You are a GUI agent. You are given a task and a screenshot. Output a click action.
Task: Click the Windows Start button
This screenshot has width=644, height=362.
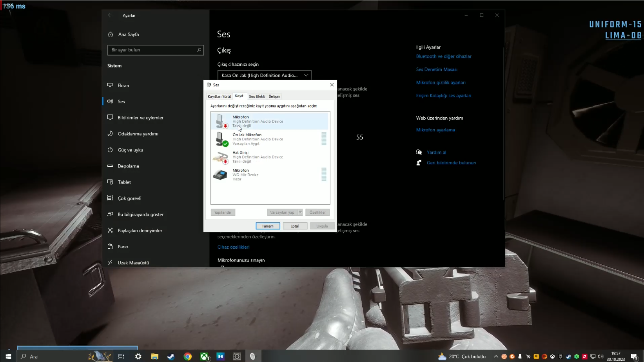[8, 357]
